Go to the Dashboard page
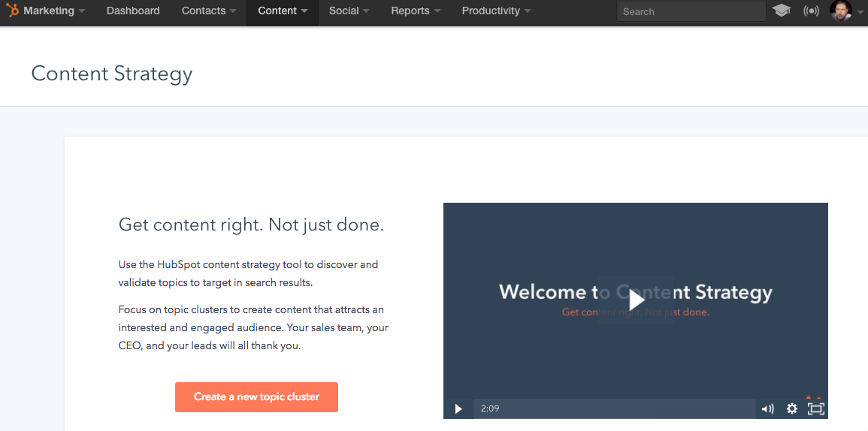The width and height of the screenshot is (868, 431). (x=133, y=11)
